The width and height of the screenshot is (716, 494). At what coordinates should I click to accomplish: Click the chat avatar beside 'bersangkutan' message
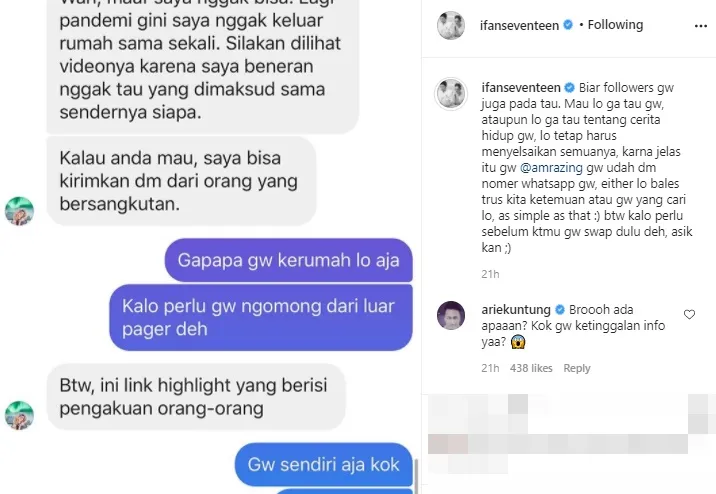pyautogui.click(x=19, y=211)
